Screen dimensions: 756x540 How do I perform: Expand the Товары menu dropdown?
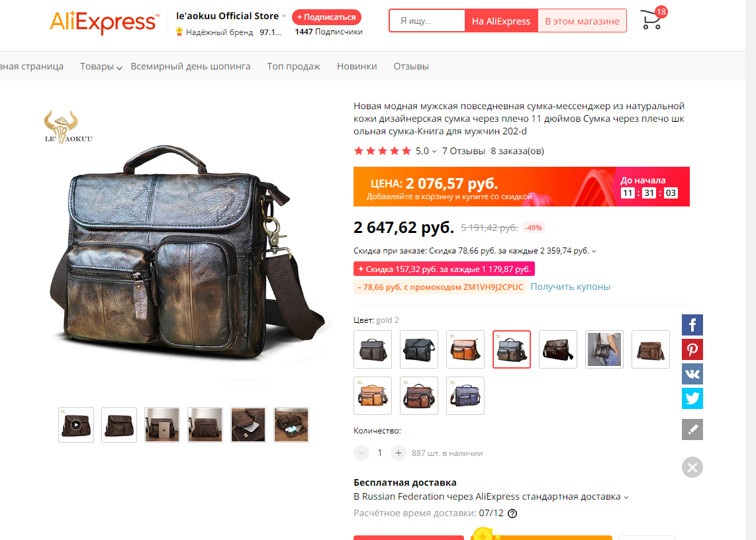[101, 67]
